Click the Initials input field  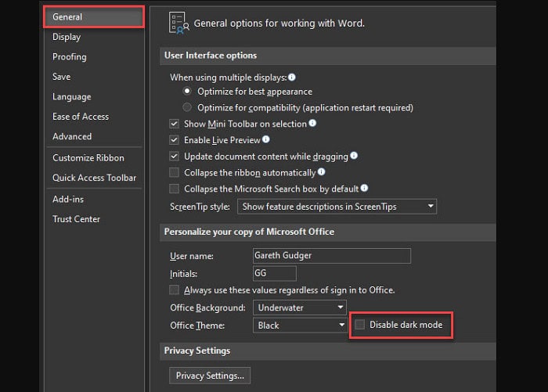(275, 273)
